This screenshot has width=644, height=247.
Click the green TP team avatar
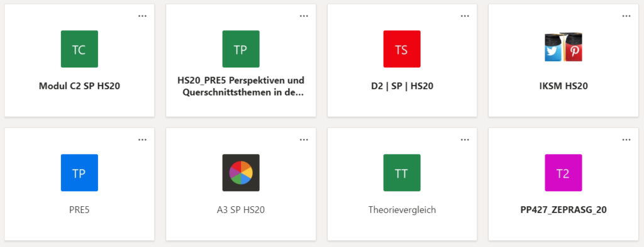(241, 49)
